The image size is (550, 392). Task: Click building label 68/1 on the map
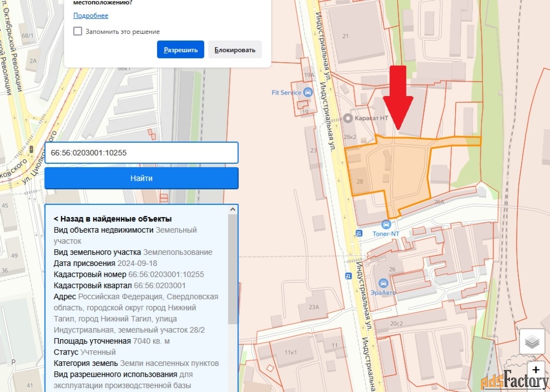27,36
